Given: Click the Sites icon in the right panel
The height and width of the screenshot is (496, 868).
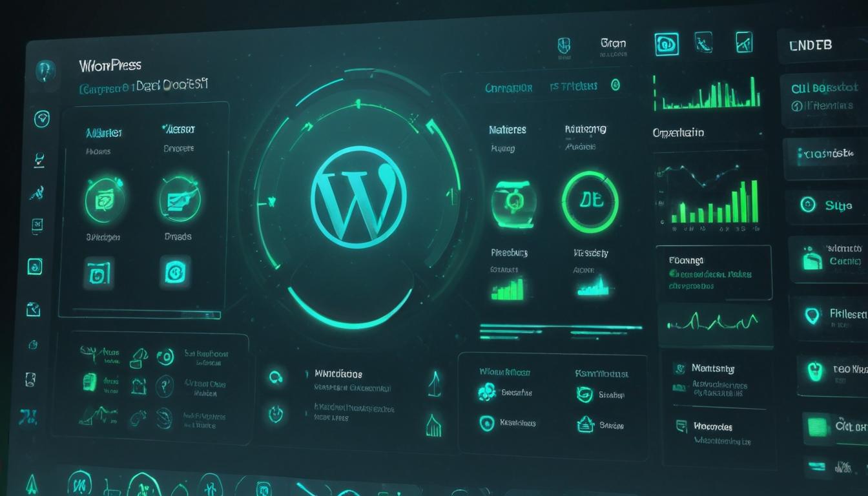Looking at the screenshot, I should tap(809, 205).
